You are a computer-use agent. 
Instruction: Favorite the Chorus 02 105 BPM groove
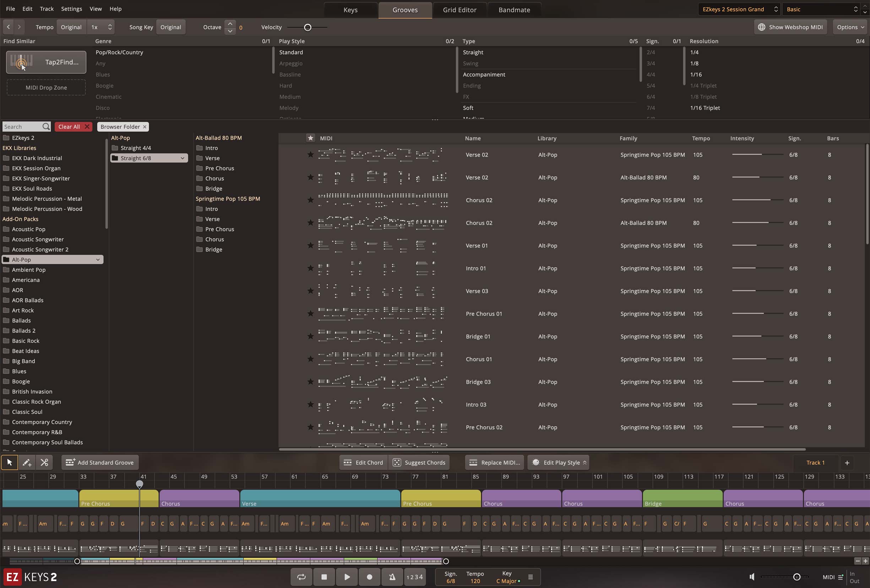point(310,200)
